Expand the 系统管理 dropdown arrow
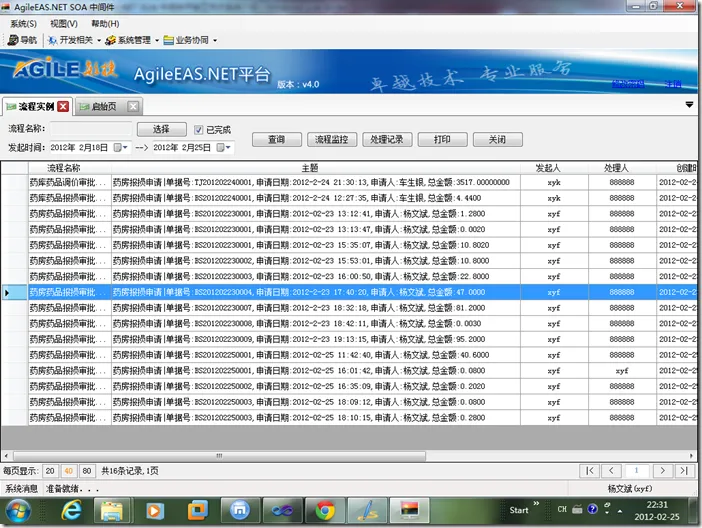The image size is (702, 528). pos(157,40)
